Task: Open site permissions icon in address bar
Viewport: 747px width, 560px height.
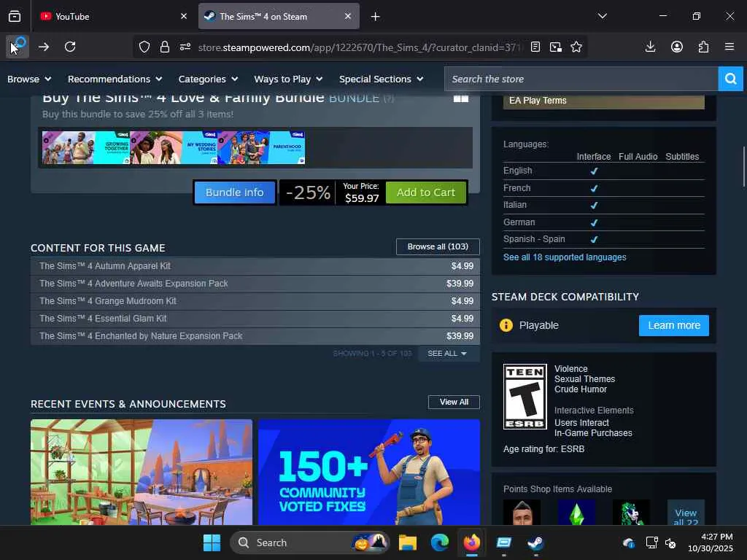Action: point(185,47)
